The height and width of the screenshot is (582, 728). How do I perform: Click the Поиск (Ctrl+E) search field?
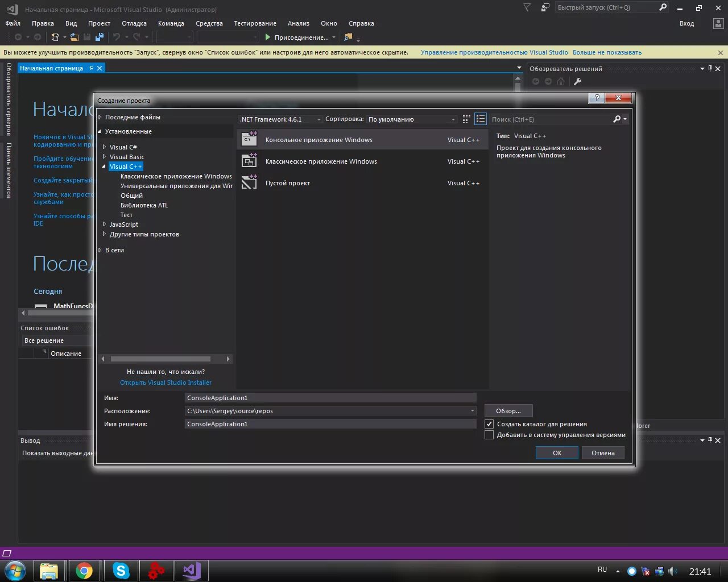[x=551, y=119]
